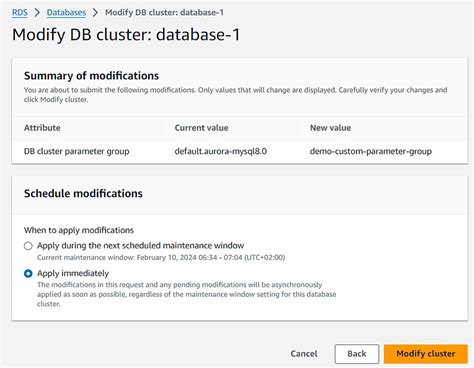Click the Back button
The width and height of the screenshot is (474, 368).
[x=357, y=354]
